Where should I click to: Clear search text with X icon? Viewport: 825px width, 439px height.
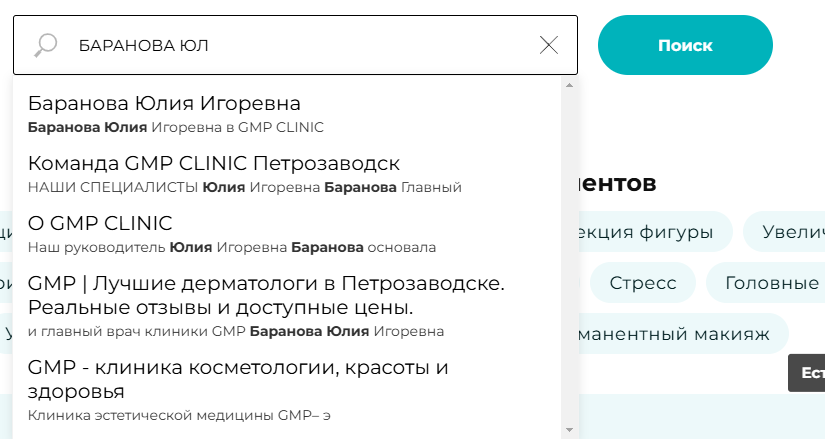pyautogui.click(x=548, y=45)
